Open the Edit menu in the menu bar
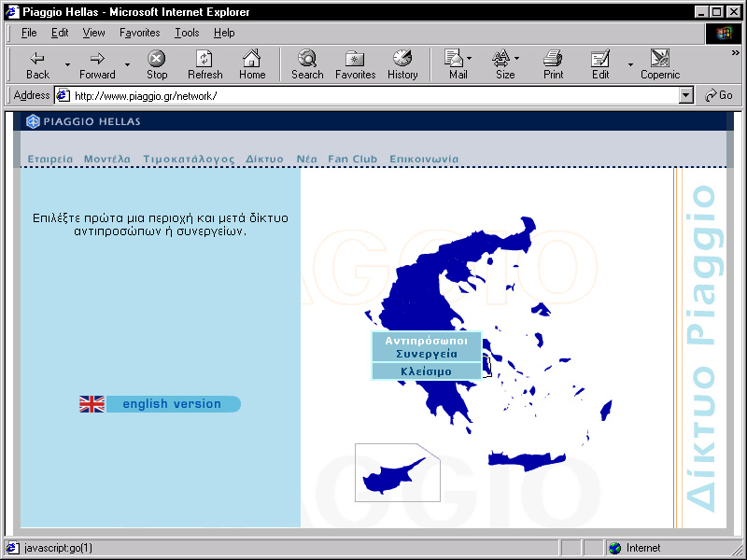This screenshot has height=560, width=747. (60, 33)
